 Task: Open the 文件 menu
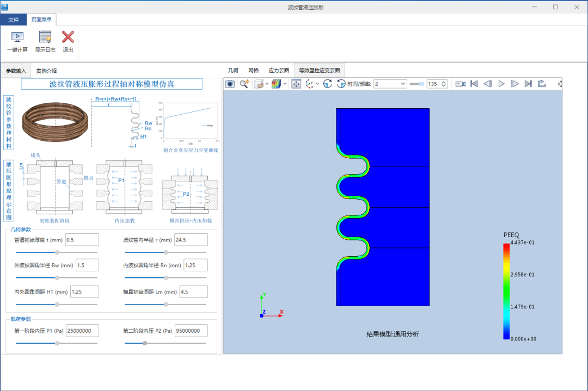coord(14,20)
